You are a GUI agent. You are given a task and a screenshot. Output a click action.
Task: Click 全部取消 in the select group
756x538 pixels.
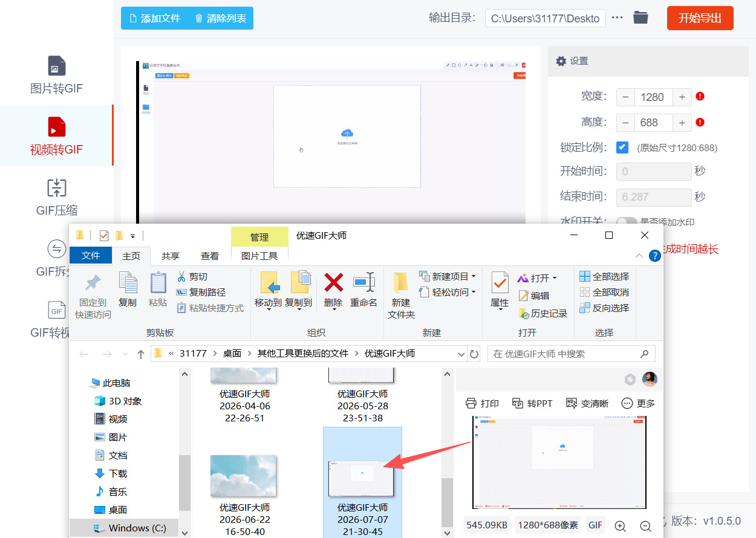(x=604, y=292)
